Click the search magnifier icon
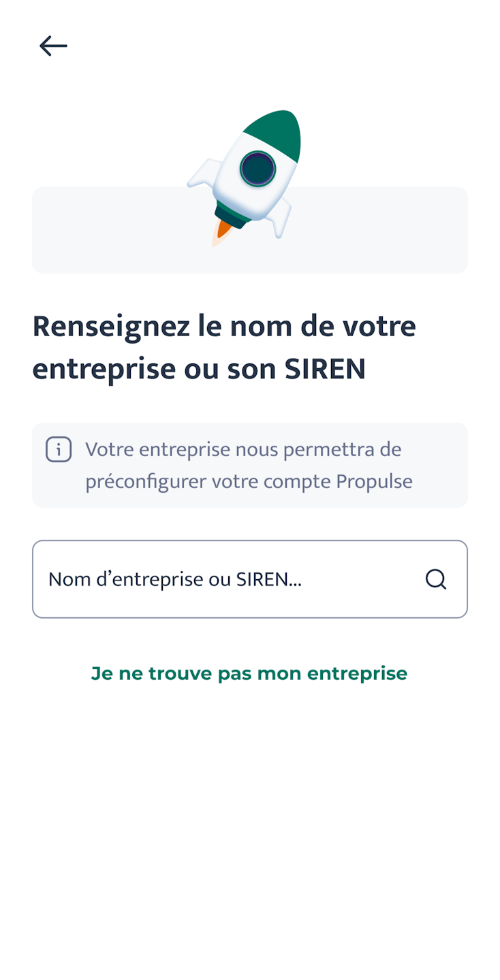Image resolution: width=500 pixels, height=980 pixels. coord(436,579)
